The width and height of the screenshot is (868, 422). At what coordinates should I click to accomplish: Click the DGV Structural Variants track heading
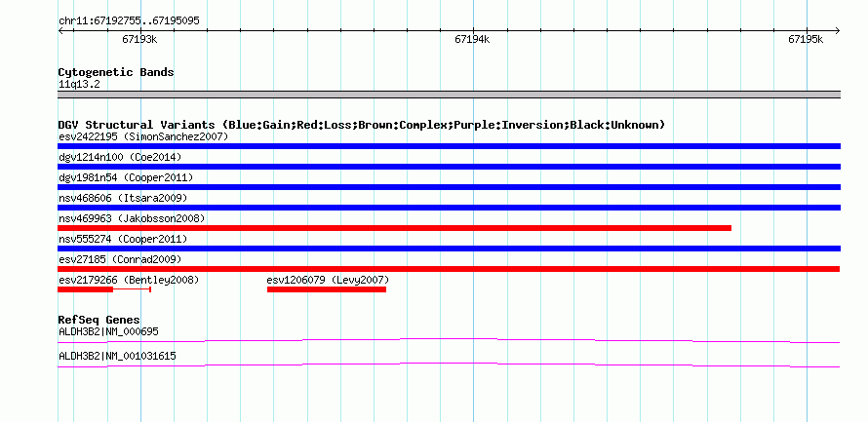(362, 125)
